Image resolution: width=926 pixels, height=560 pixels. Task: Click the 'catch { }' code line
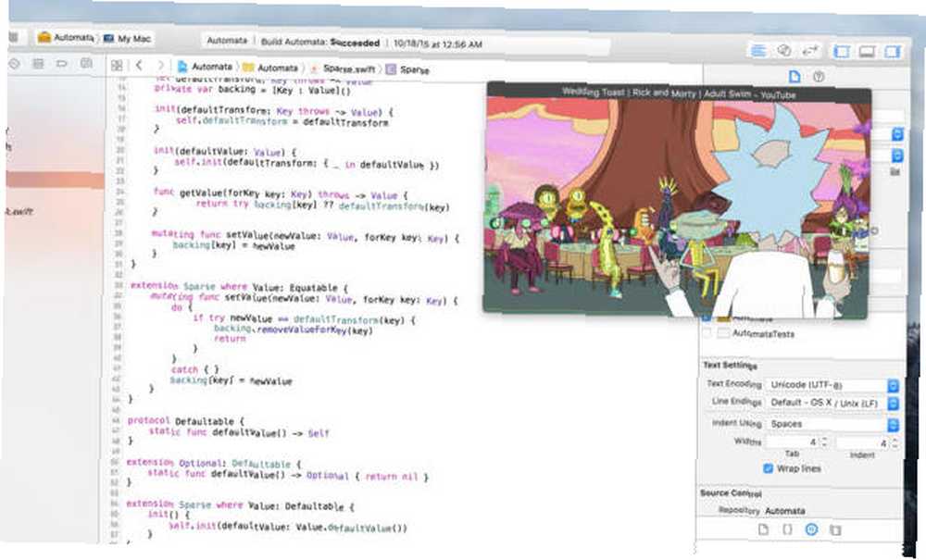point(194,370)
